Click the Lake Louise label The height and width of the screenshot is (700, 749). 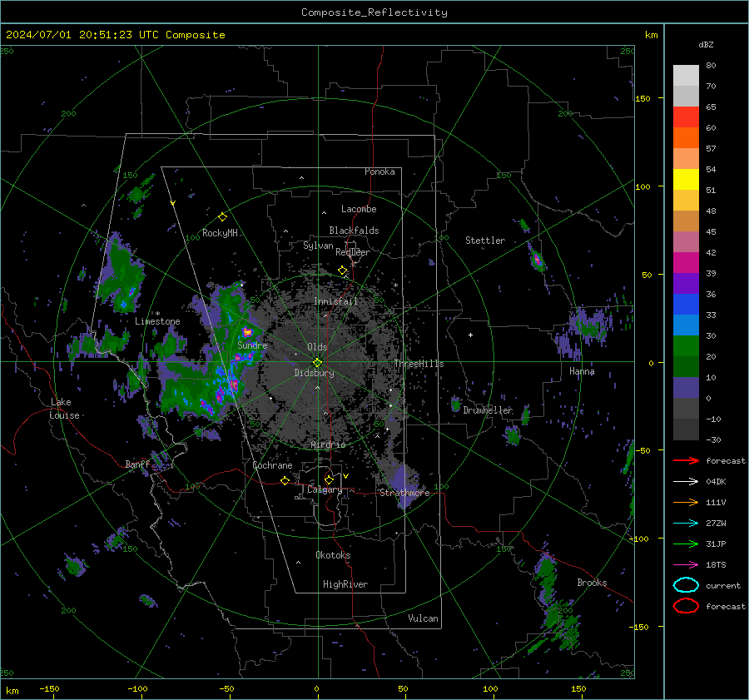pos(65,409)
